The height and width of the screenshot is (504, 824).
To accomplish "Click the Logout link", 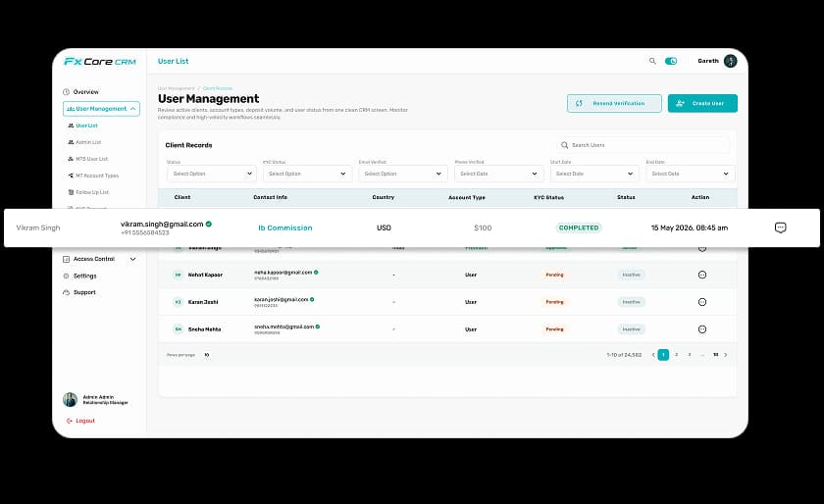I will (x=85, y=421).
